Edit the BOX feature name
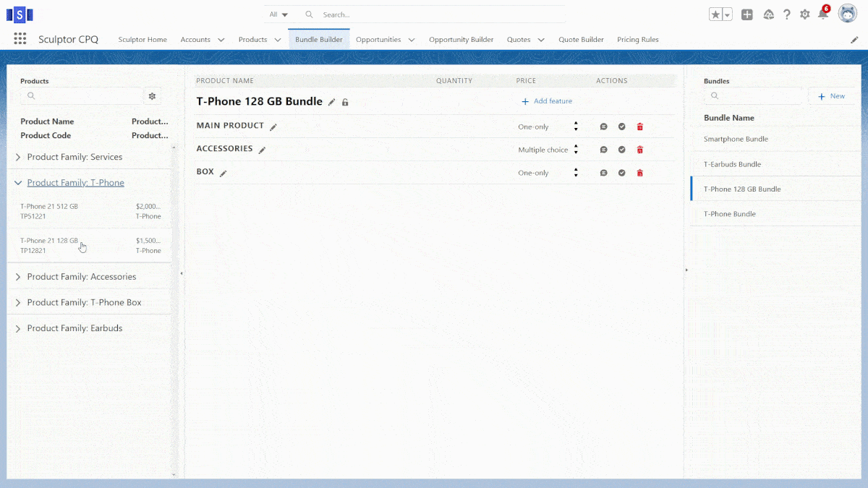Screen dimensions: 868x488 coord(224,174)
